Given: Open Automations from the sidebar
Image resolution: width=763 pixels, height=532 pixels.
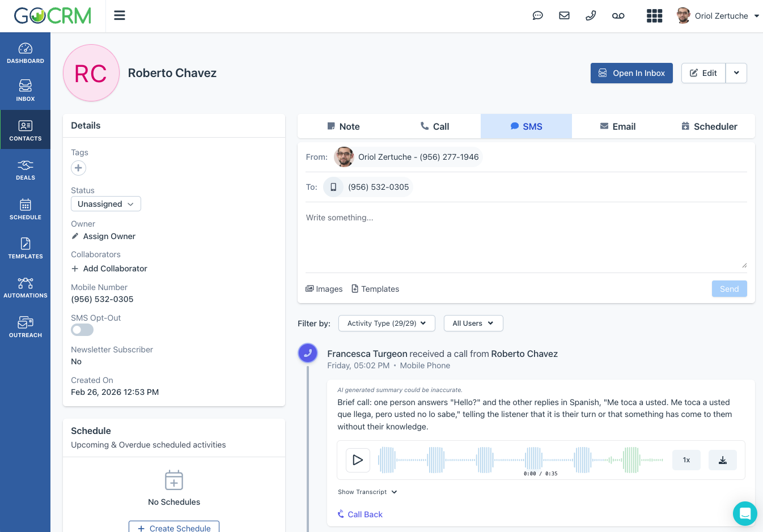Looking at the screenshot, I should 26,288.
